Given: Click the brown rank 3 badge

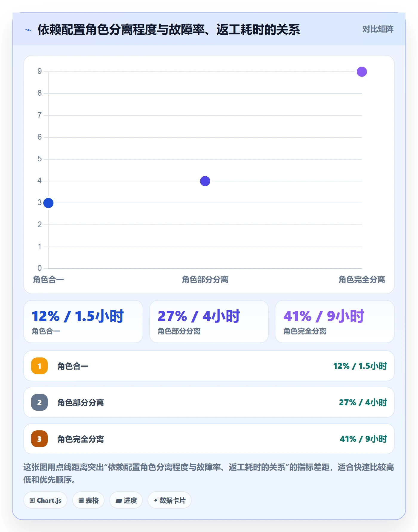Looking at the screenshot, I should coord(39,439).
